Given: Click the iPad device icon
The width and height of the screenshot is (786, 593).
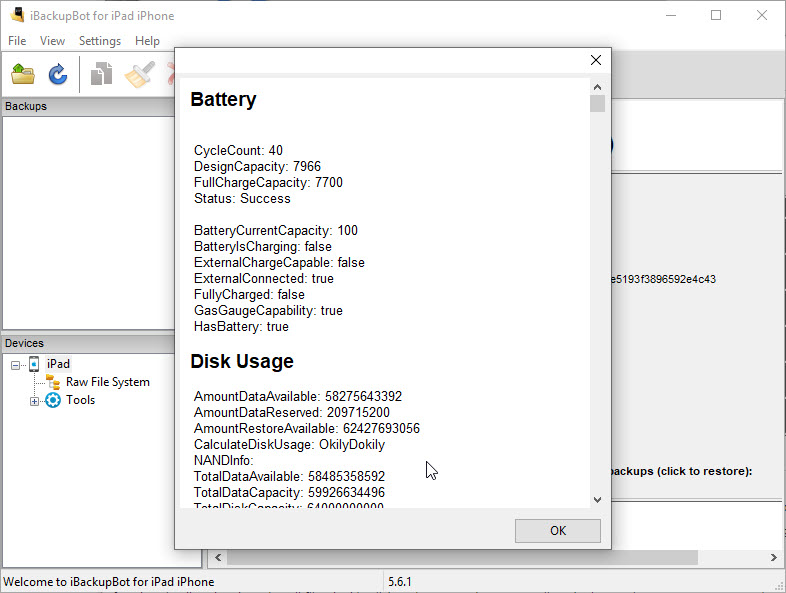Looking at the screenshot, I should (x=34, y=364).
